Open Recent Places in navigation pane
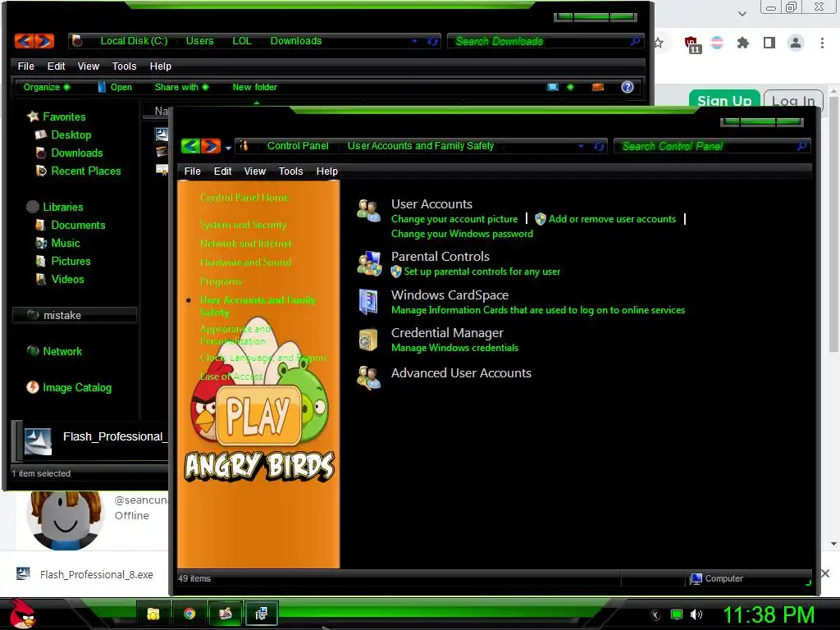The height and width of the screenshot is (630, 840). pos(85,171)
